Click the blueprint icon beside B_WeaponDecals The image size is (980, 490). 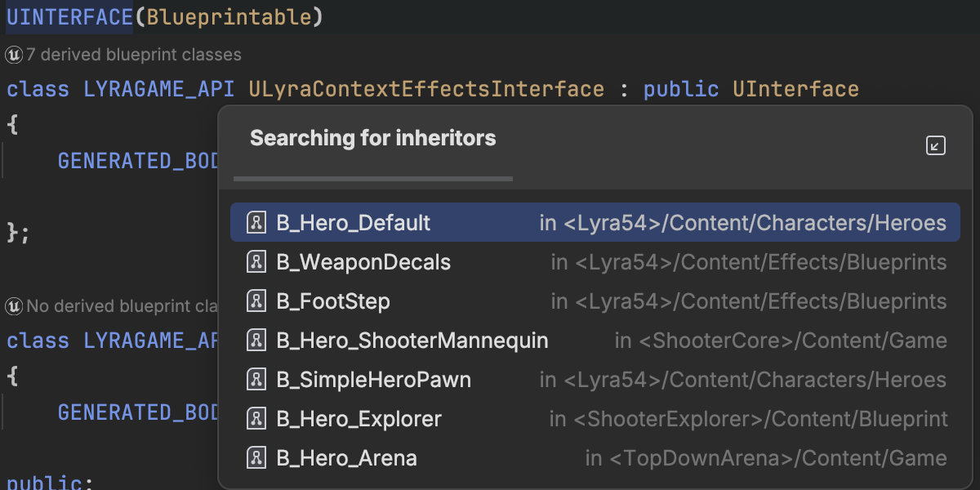coord(256,261)
